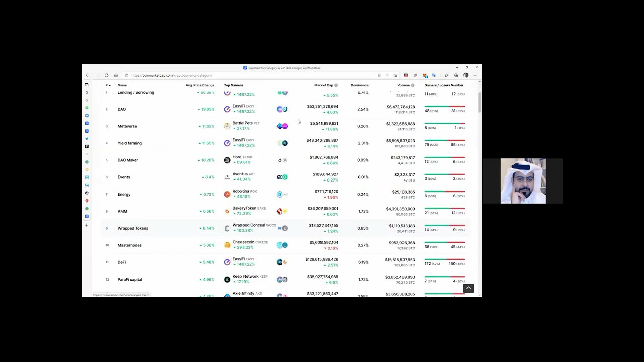Click the Energy volume $25,108,365

point(404,192)
